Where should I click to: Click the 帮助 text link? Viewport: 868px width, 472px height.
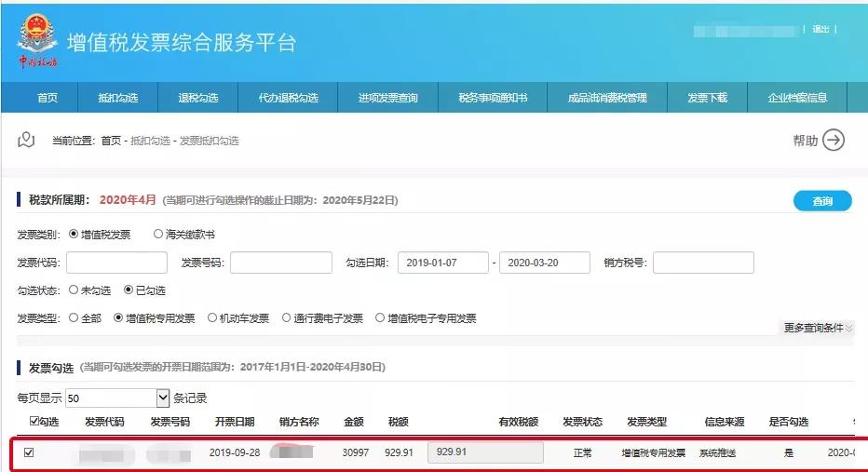point(805,141)
